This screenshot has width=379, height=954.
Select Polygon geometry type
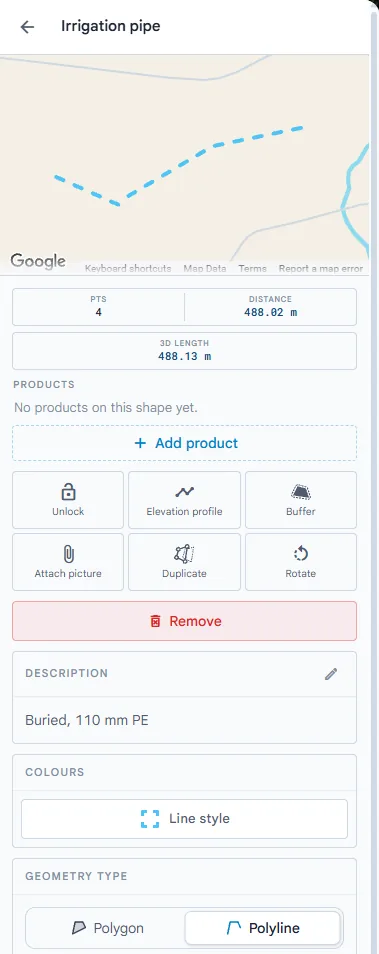[108, 928]
